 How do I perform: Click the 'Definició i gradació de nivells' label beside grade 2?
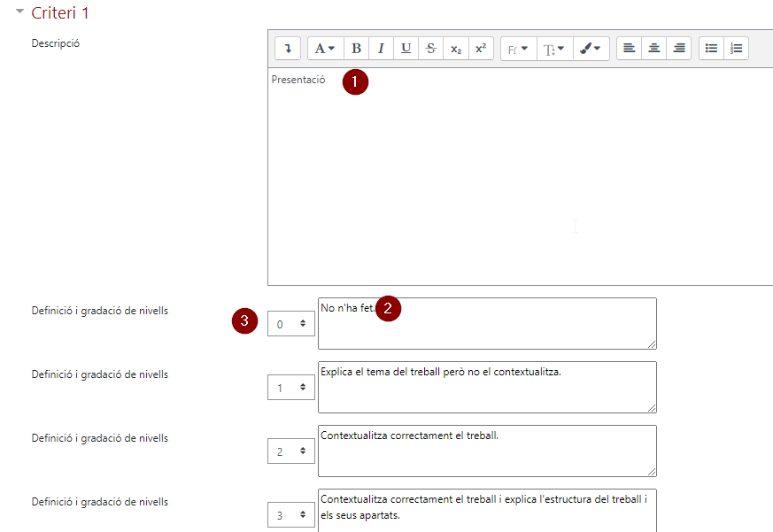(100, 438)
